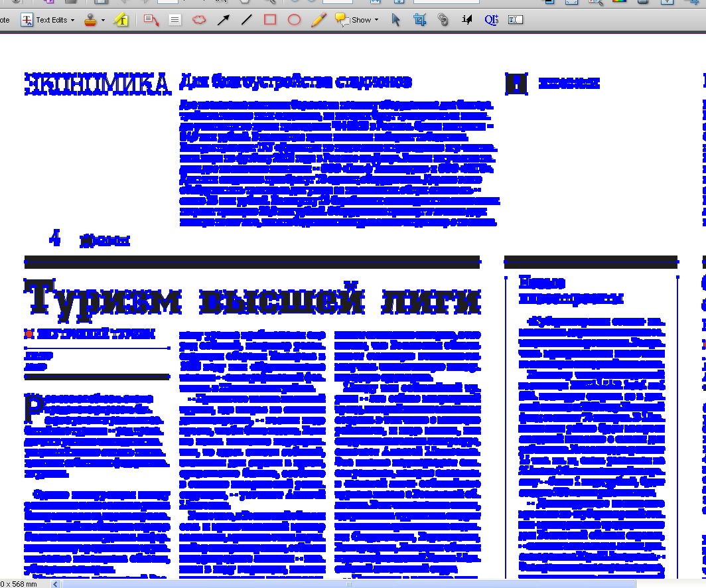Choose the Pencil tool

[x=318, y=20]
